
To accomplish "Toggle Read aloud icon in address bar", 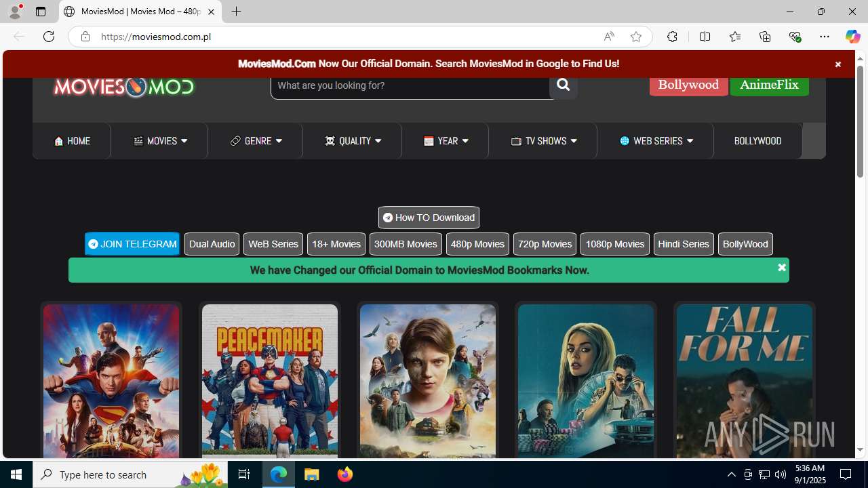I will (x=609, y=37).
